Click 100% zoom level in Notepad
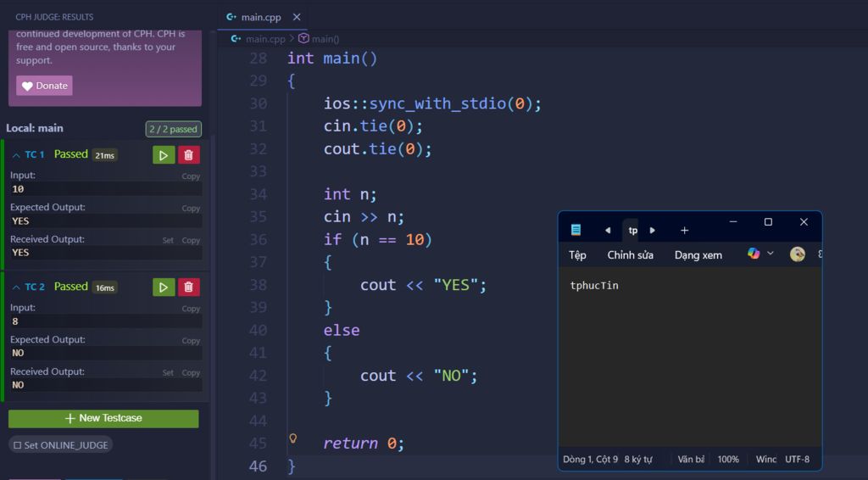868x480 pixels. click(728, 460)
